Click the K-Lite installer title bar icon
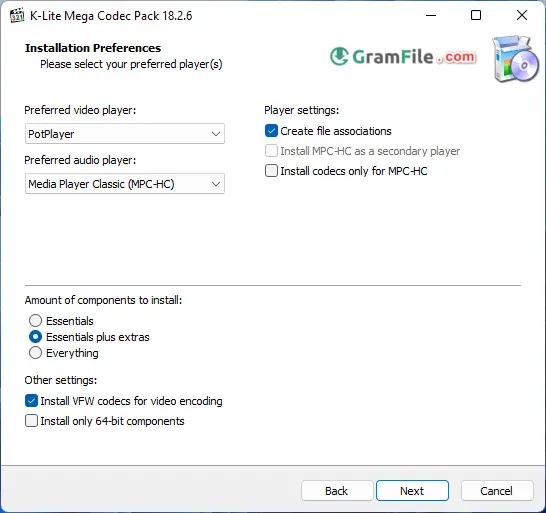 [x=17, y=16]
